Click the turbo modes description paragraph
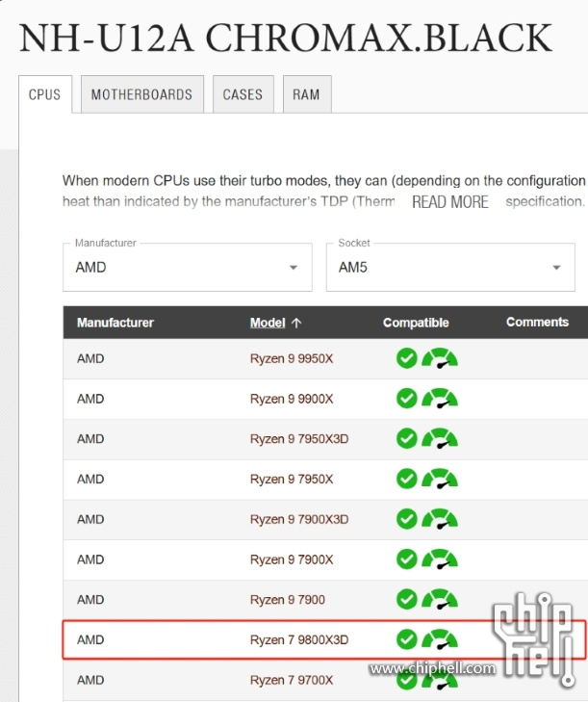Viewport: 588px width, 702px height. coord(324,192)
